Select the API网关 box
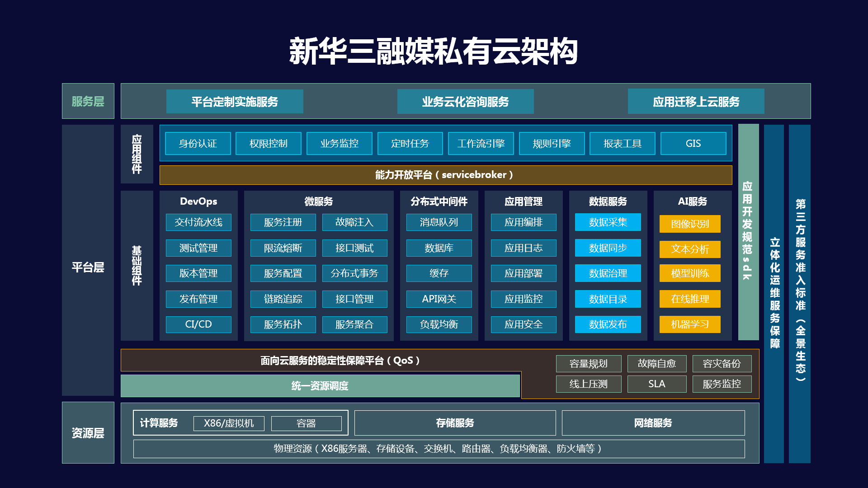868x488 pixels. (x=439, y=299)
